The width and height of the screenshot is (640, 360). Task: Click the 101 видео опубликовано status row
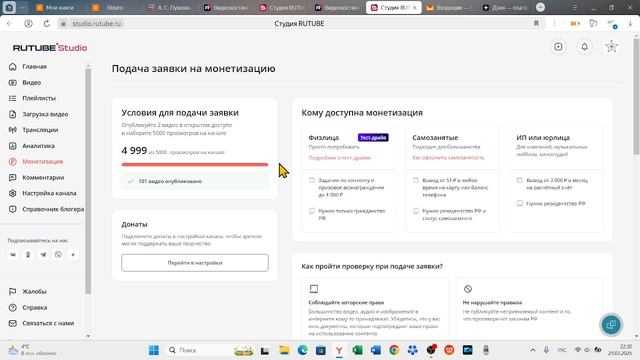coord(195,181)
